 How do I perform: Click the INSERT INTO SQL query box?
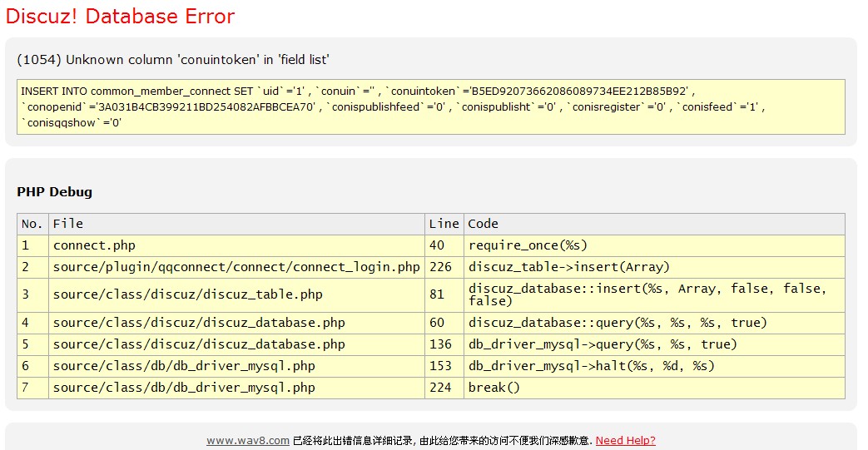pos(430,106)
